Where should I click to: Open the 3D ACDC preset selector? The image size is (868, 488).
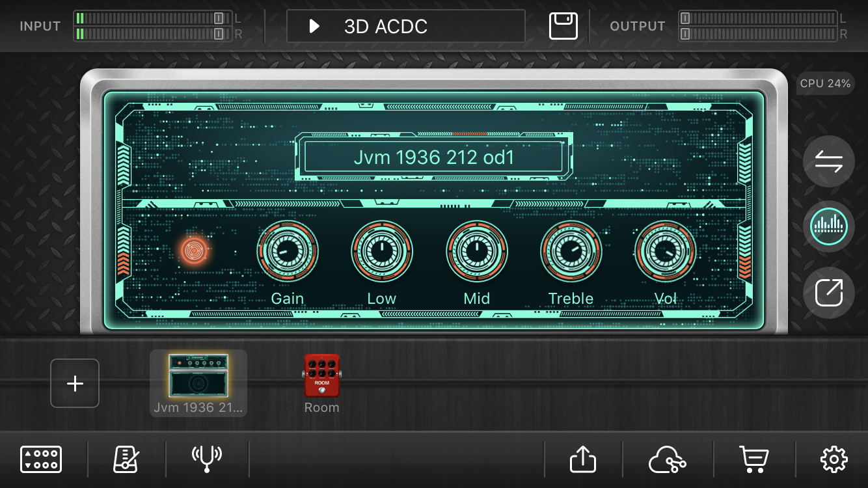click(x=406, y=26)
